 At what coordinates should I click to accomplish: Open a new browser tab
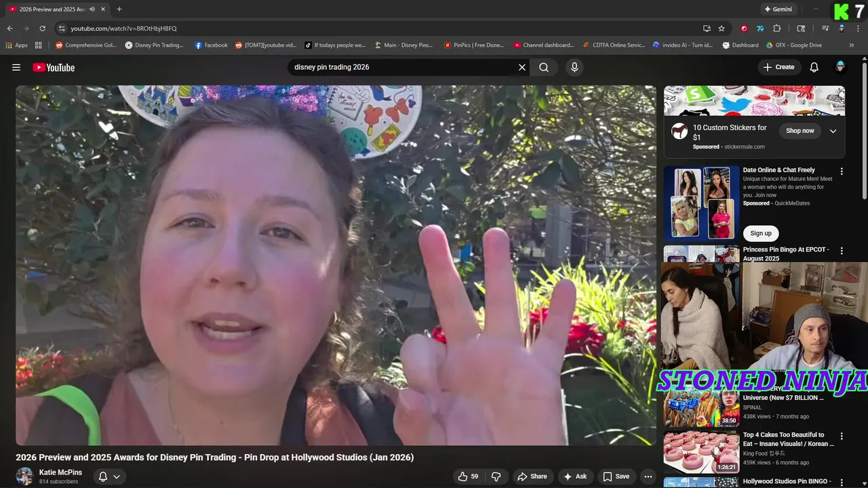click(x=119, y=9)
